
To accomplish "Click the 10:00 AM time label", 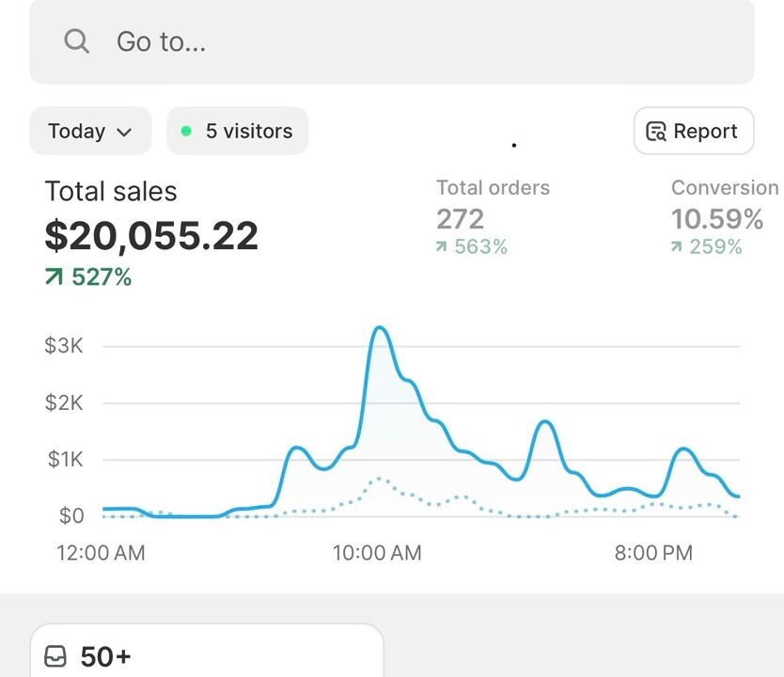I will [x=377, y=553].
